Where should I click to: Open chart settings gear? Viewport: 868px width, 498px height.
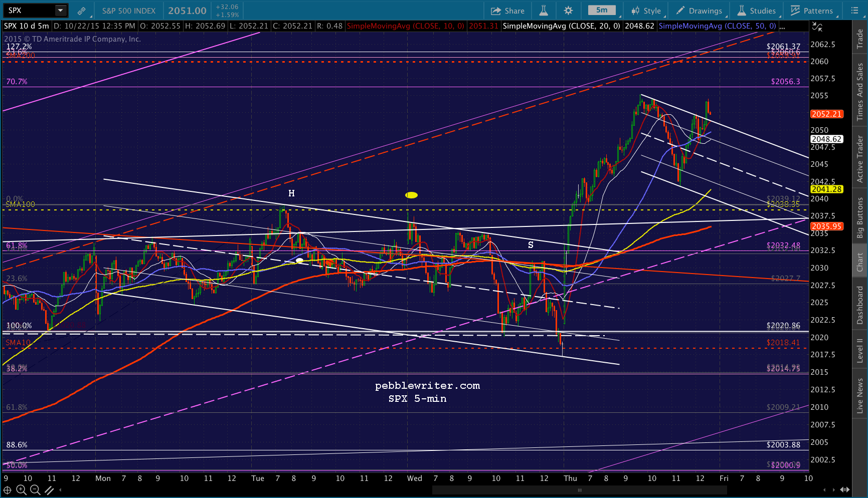pyautogui.click(x=568, y=11)
